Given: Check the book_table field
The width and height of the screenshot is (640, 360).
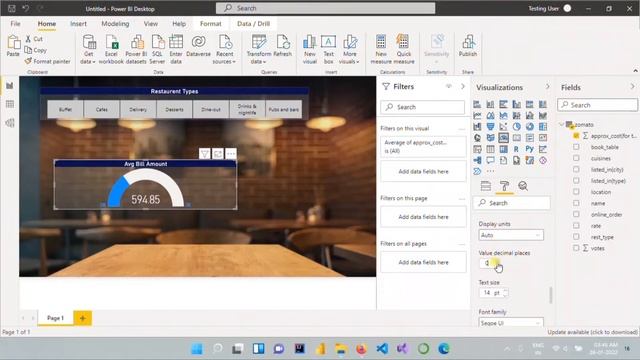Looking at the screenshot, I should (x=576, y=147).
